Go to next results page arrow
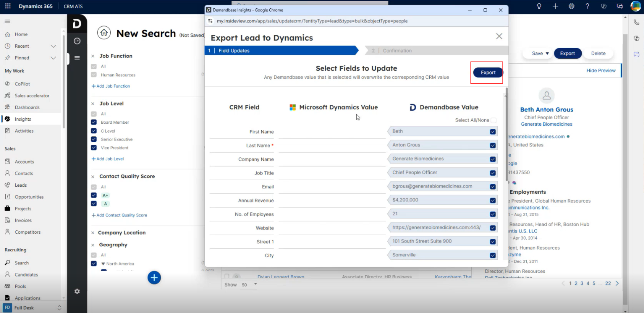 click(x=617, y=284)
